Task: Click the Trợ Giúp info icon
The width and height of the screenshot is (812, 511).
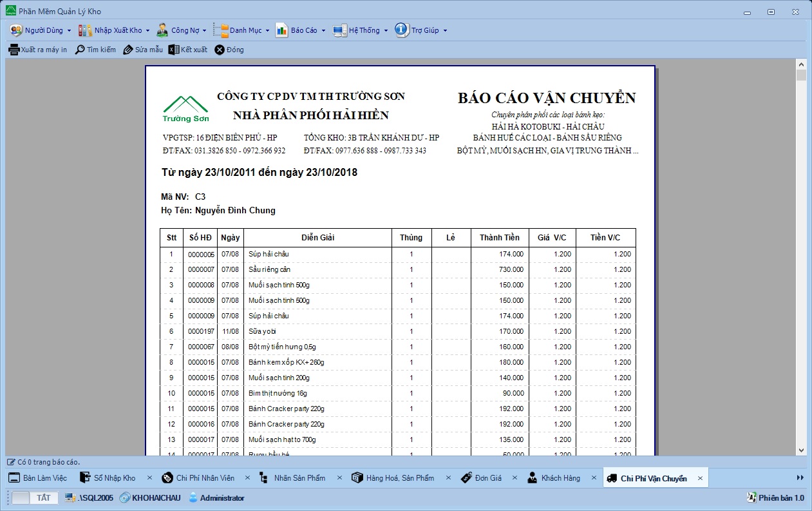Action: tap(402, 30)
